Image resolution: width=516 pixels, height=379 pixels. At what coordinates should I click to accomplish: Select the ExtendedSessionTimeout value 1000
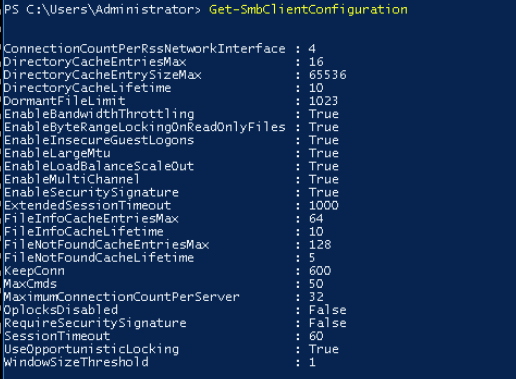coord(324,205)
